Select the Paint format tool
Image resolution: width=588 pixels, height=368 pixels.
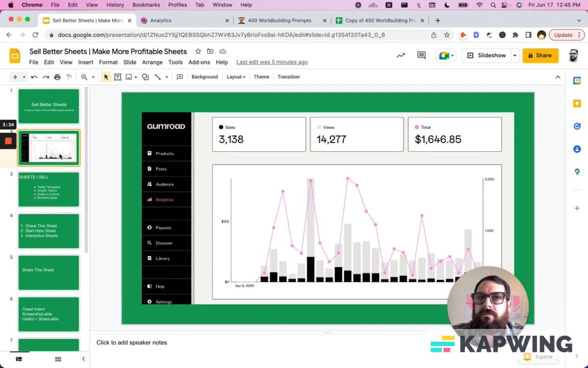point(69,77)
